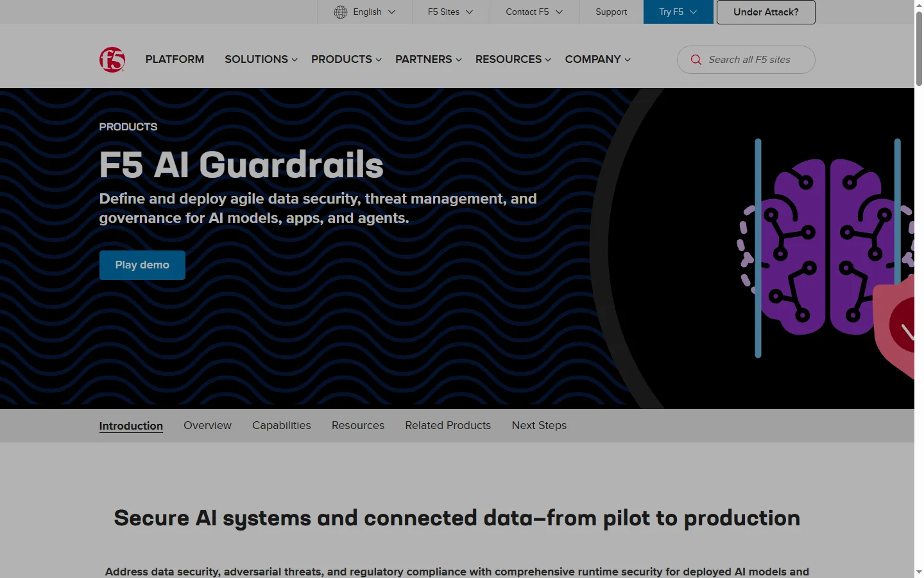This screenshot has height=578, width=924.
Task: Click the F5 logo icon
Action: pyautogui.click(x=112, y=60)
